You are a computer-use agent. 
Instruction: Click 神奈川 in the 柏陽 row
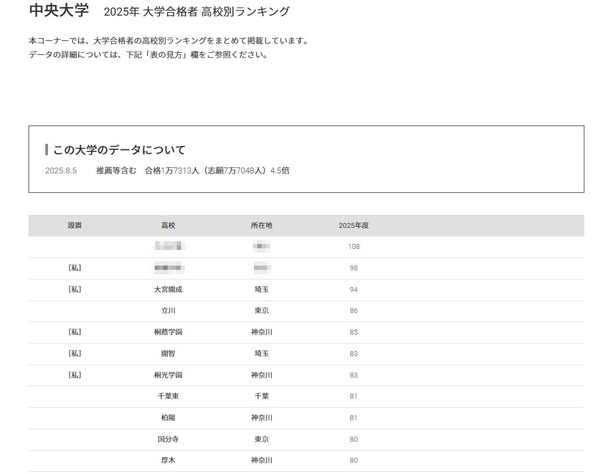click(x=262, y=417)
